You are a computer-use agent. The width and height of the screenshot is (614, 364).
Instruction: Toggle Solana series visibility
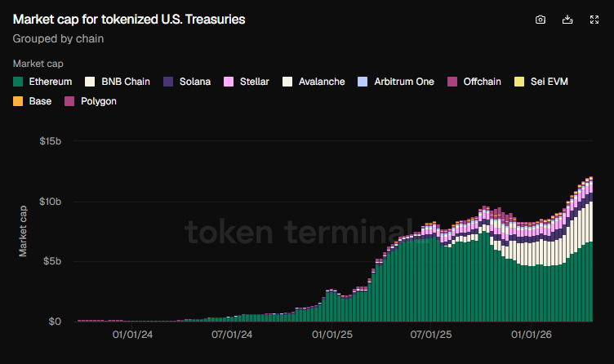187,82
